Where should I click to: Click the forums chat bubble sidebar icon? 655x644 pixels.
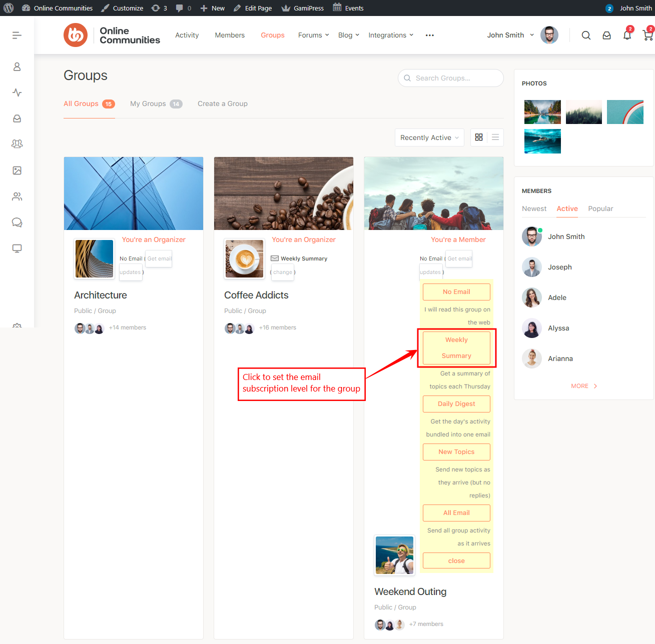pyautogui.click(x=17, y=222)
